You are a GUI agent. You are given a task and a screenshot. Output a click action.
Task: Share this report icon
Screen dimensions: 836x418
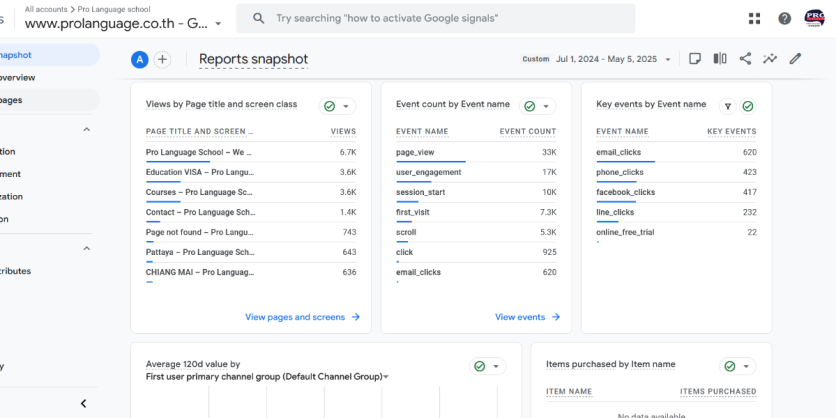pyautogui.click(x=745, y=59)
